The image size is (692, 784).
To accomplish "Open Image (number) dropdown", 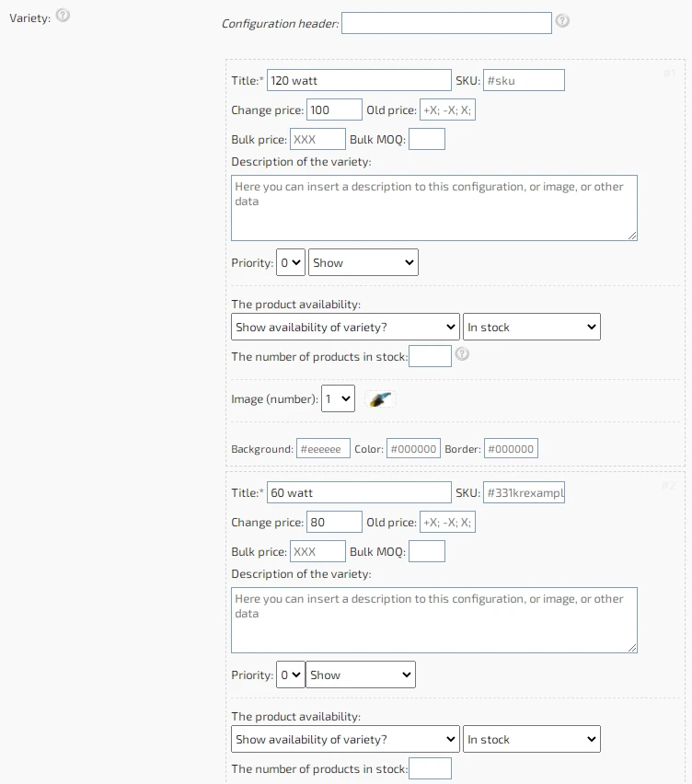I will click(338, 398).
